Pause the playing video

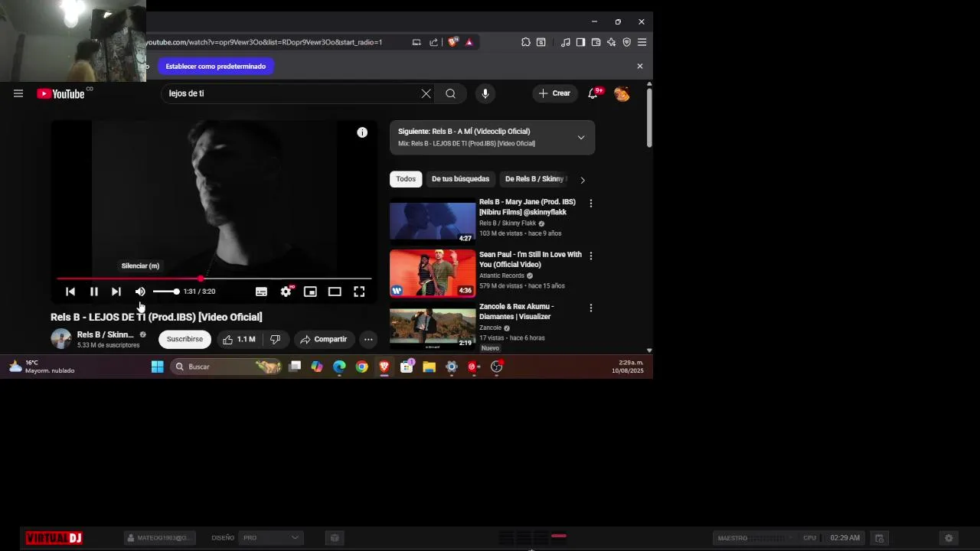[93, 292]
